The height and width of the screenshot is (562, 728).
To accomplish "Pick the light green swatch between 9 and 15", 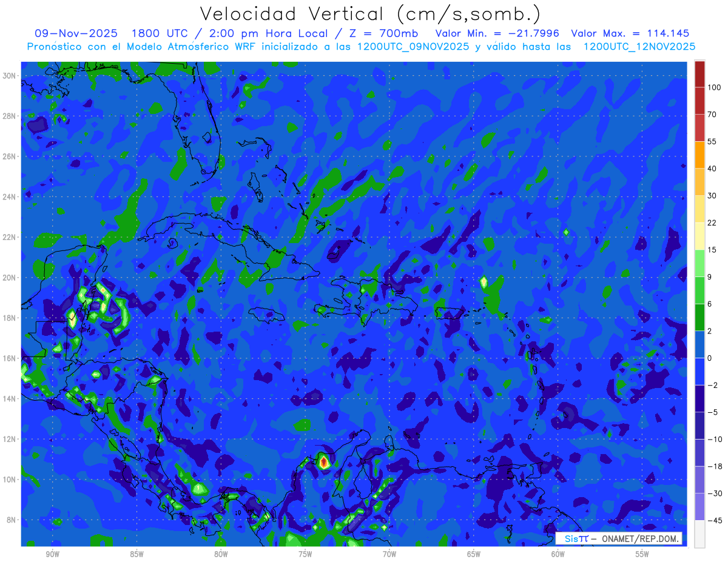I will click(699, 263).
